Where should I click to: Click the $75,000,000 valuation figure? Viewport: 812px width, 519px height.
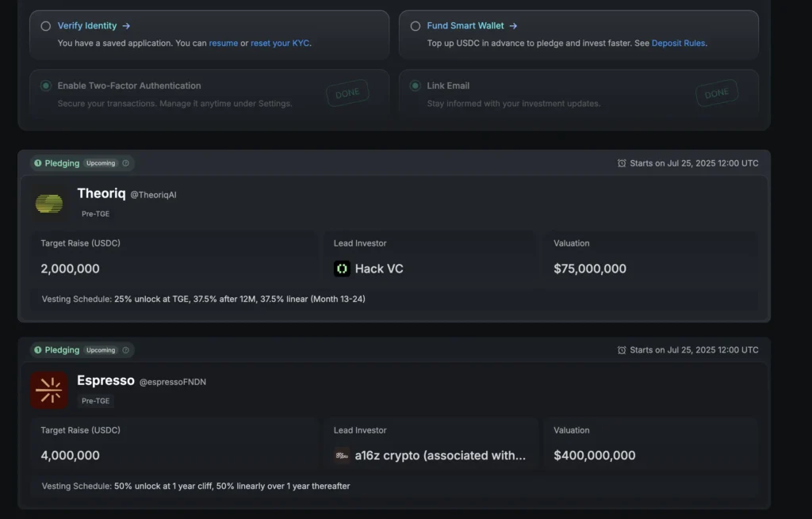click(x=590, y=269)
